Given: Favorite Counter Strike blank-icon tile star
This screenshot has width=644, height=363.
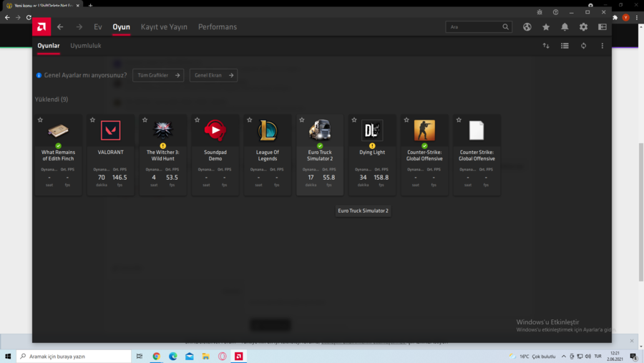Looking at the screenshot, I should point(459,120).
